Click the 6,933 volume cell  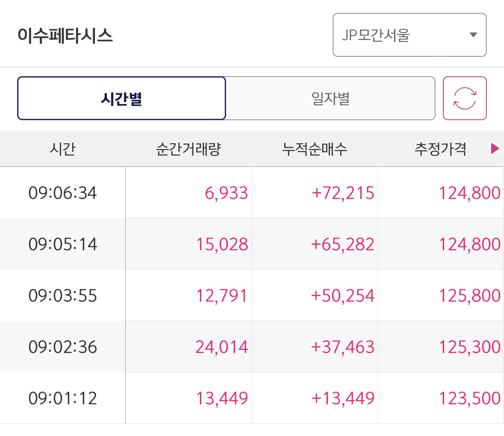(226, 193)
